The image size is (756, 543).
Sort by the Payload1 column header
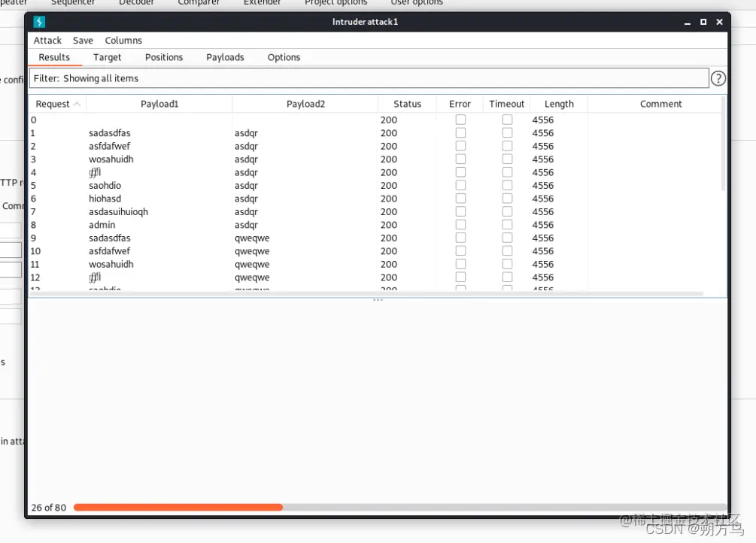(159, 104)
